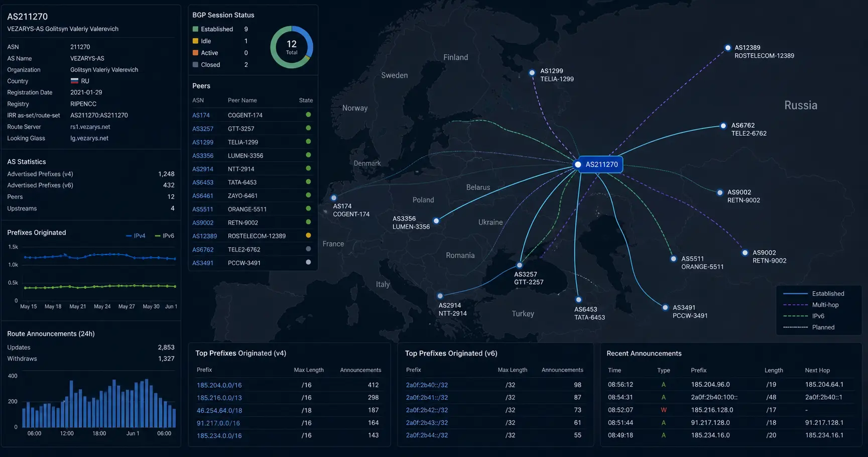Click the AS2914 NTT map node

pos(440,296)
